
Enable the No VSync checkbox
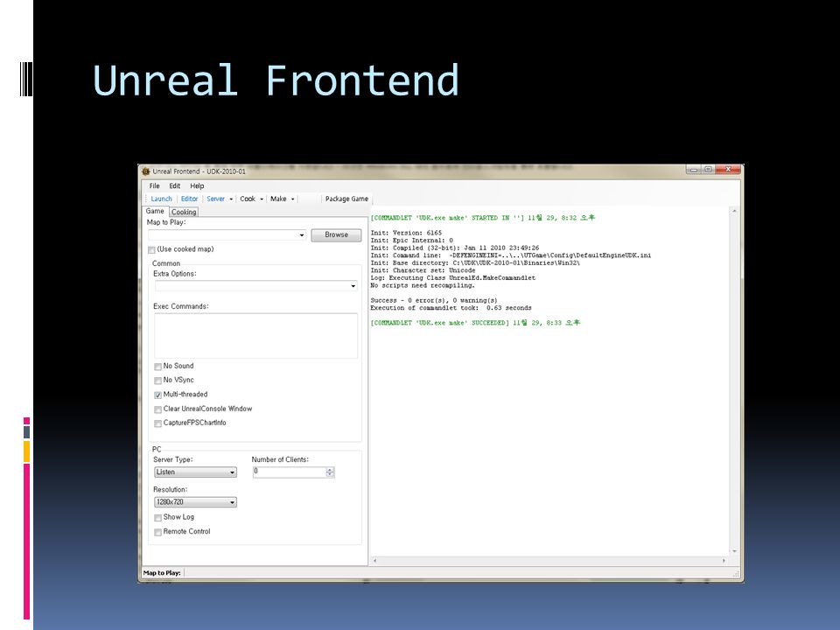point(158,381)
